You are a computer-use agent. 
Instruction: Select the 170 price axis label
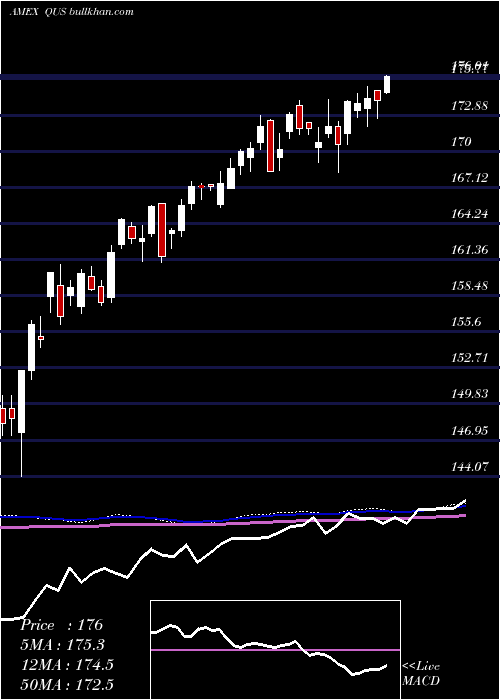(461, 142)
